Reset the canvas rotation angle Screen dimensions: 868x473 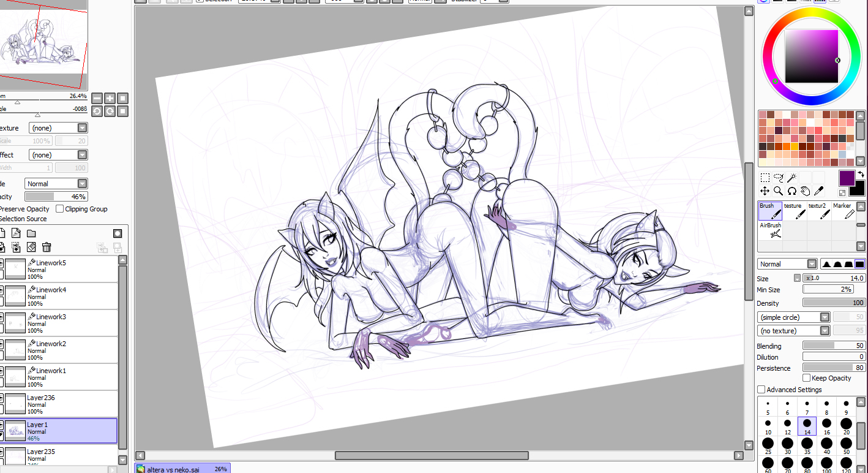(123, 111)
